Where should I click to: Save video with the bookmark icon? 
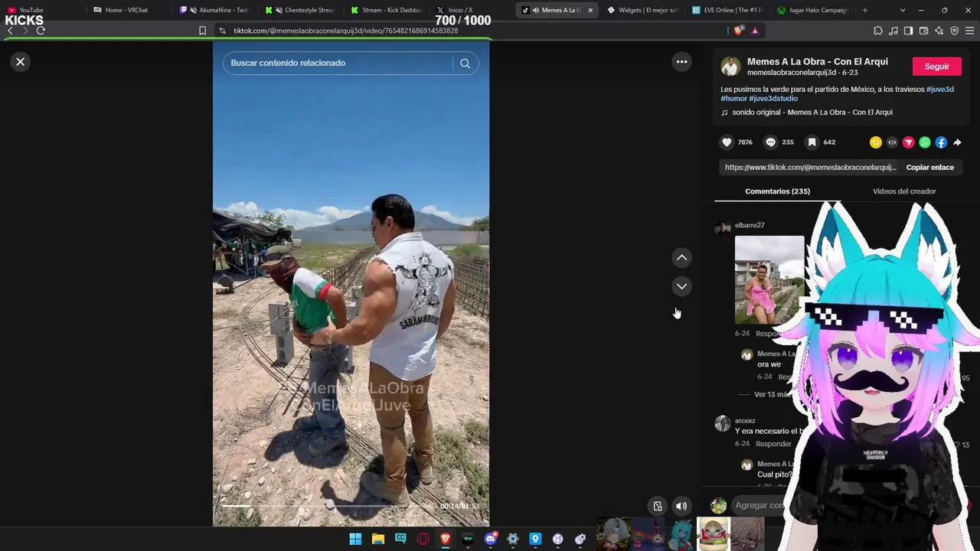pyautogui.click(x=812, y=142)
